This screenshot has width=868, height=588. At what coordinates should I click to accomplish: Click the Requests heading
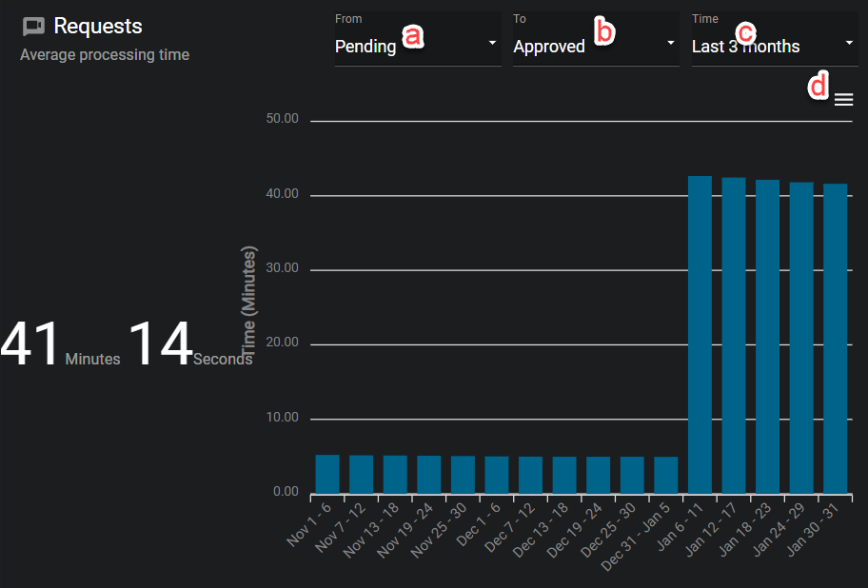pyautogui.click(x=98, y=26)
